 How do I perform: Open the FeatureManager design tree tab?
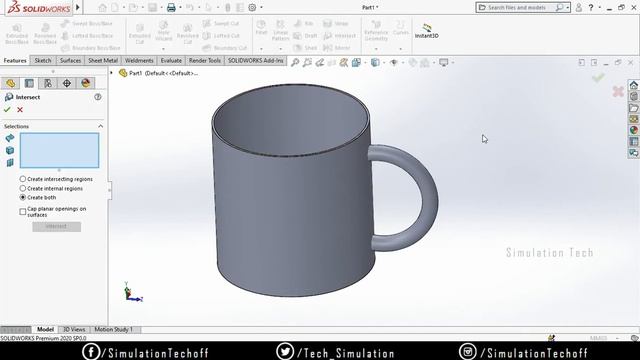point(11,83)
